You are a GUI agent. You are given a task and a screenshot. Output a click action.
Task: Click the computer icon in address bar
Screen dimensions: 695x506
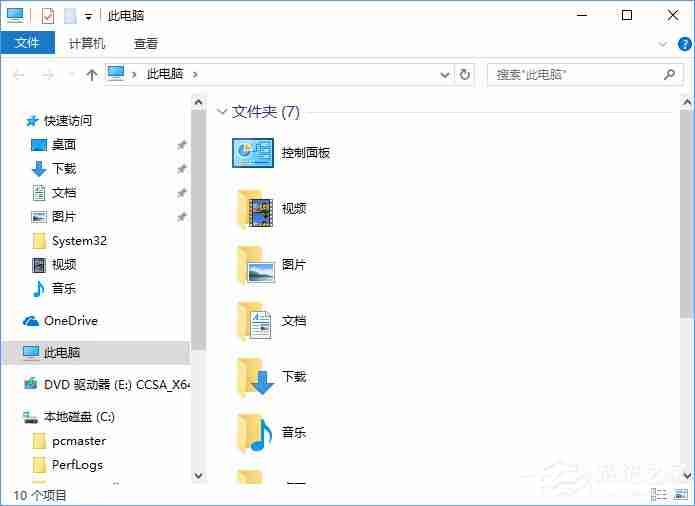click(116, 73)
